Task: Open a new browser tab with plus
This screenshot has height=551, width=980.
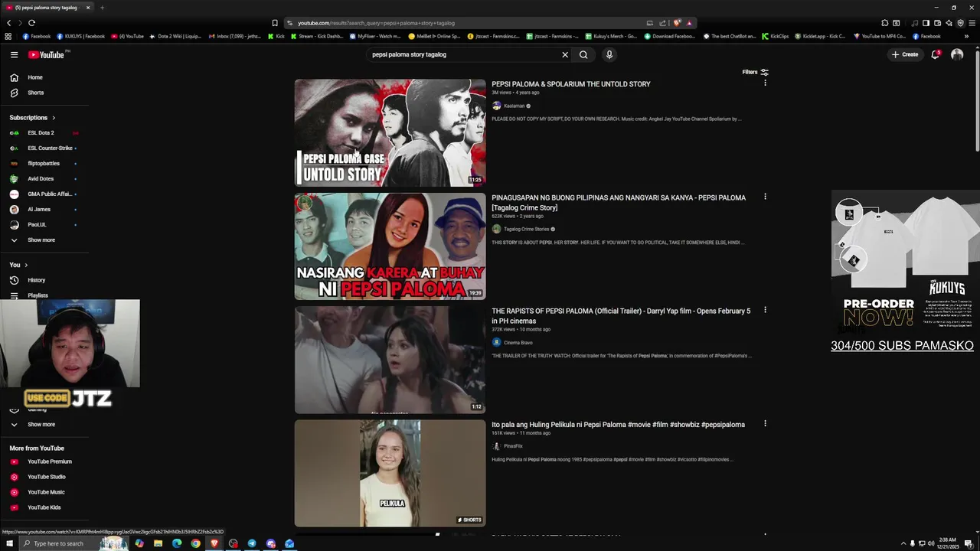Action: pyautogui.click(x=102, y=8)
